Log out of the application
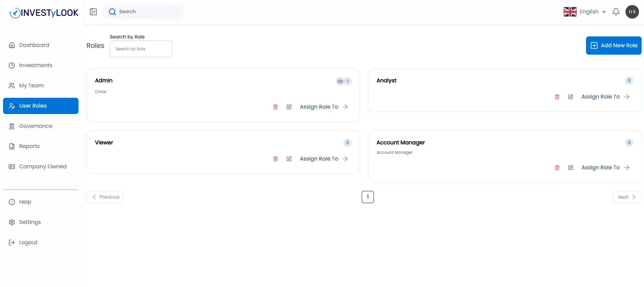Image resolution: width=644 pixels, height=287 pixels. (41, 242)
